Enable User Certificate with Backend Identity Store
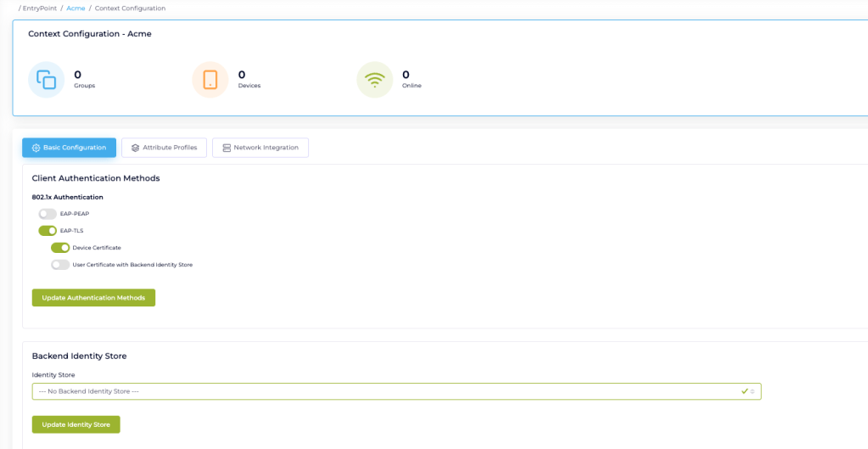 (60, 265)
